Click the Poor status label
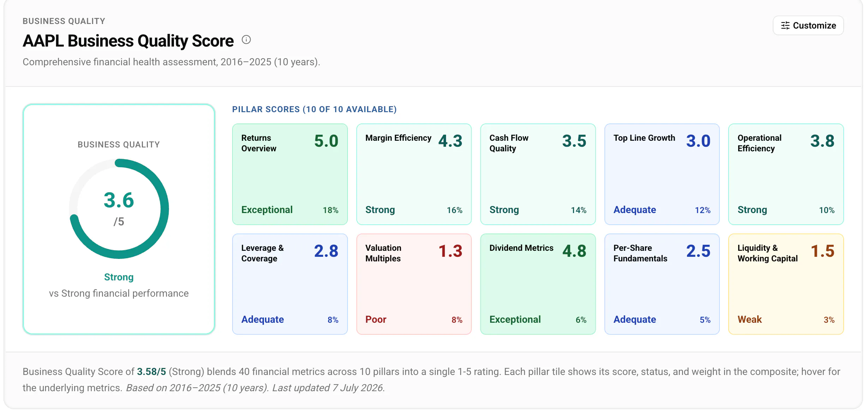The height and width of the screenshot is (412, 868). coord(376,320)
